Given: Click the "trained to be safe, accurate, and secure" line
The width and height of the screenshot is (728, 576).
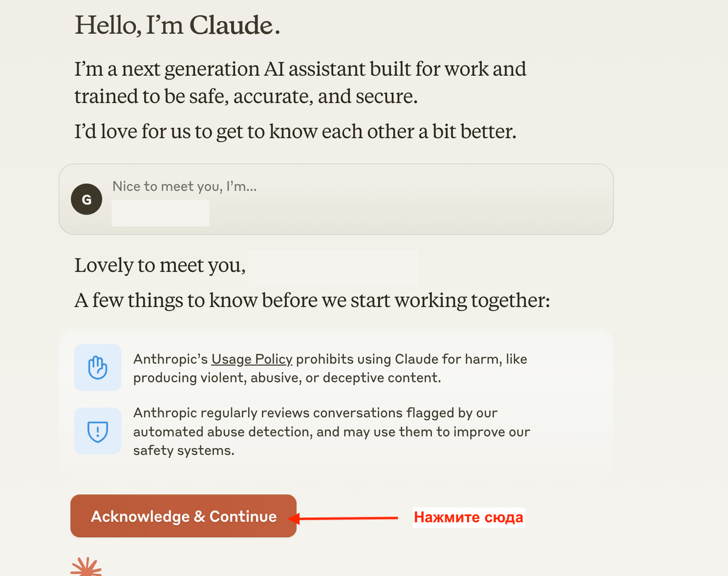Looking at the screenshot, I should [x=246, y=96].
